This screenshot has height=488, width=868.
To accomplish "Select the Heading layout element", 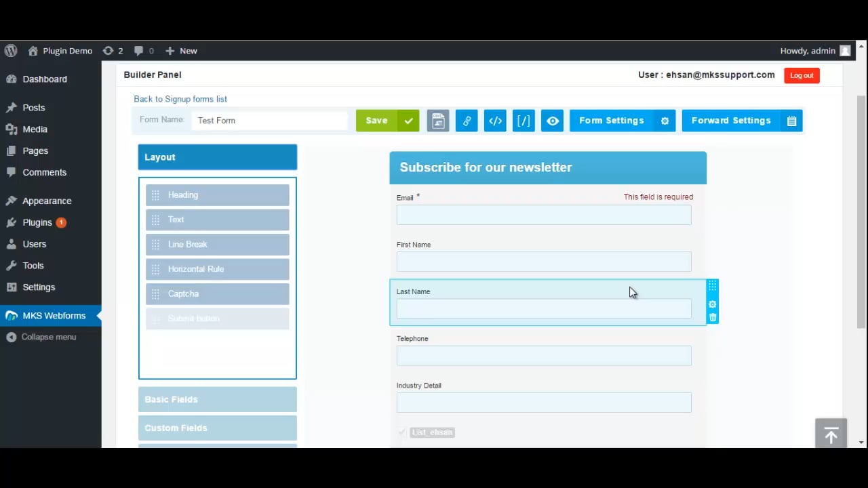I will (218, 195).
